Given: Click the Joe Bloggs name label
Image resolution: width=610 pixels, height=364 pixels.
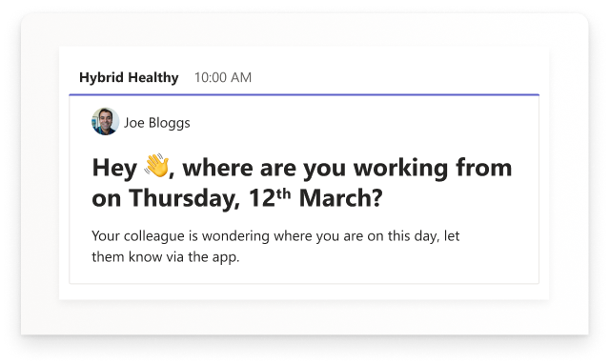Looking at the screenshot, I should click(x=156, y=123).
